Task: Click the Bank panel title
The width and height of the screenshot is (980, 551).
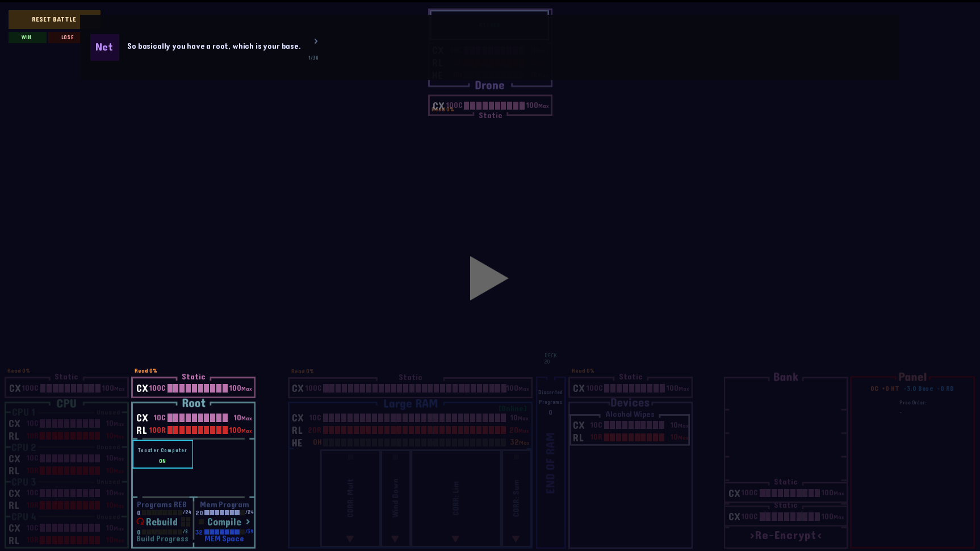Action: (786, 377)
